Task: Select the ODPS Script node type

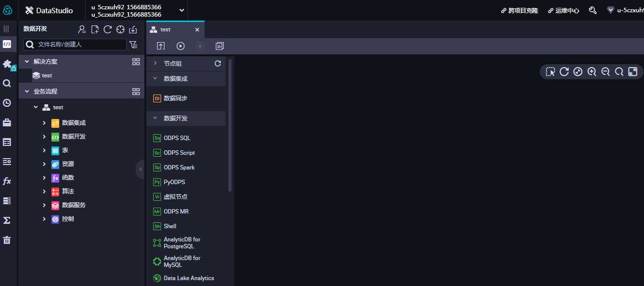Action: 174,153
